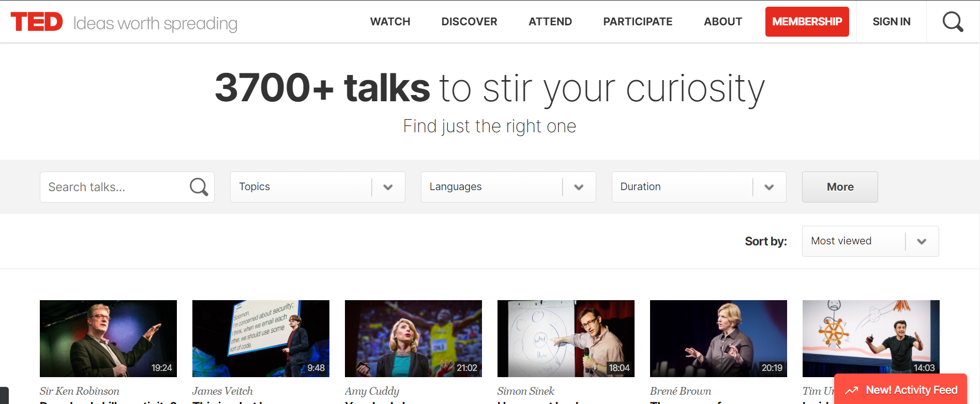Open the ATTEND menu
The height and width of the screenshot is (404, 980).
point(550,22)
